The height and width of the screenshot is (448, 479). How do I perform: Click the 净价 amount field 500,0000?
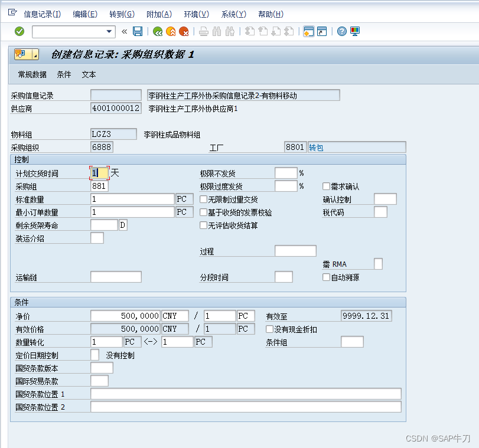point(125,316)
